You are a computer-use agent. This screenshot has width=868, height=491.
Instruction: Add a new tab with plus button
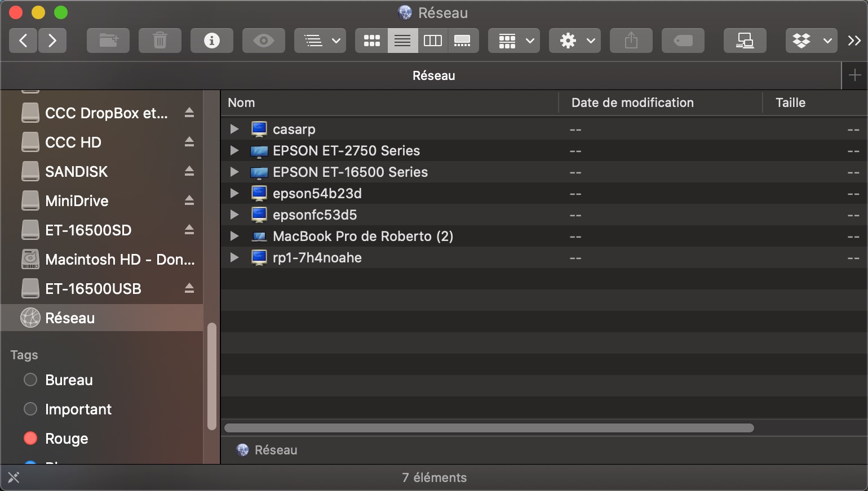[854, 75]
